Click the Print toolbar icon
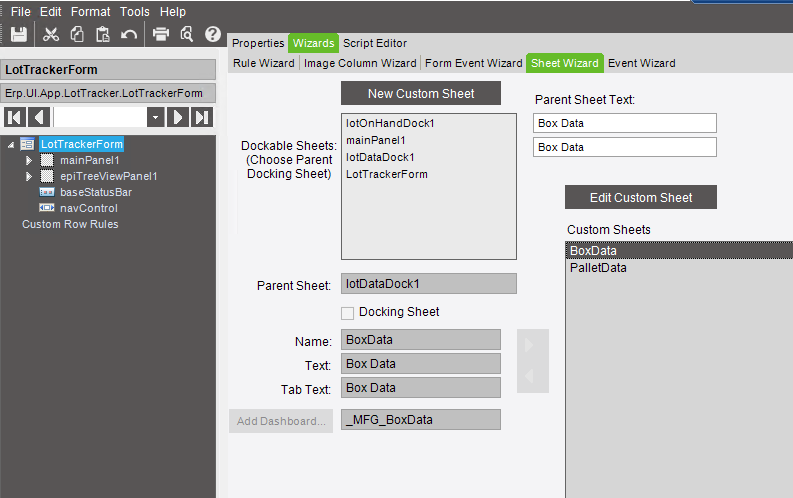 pyautogui.click(x=160, y=34)
